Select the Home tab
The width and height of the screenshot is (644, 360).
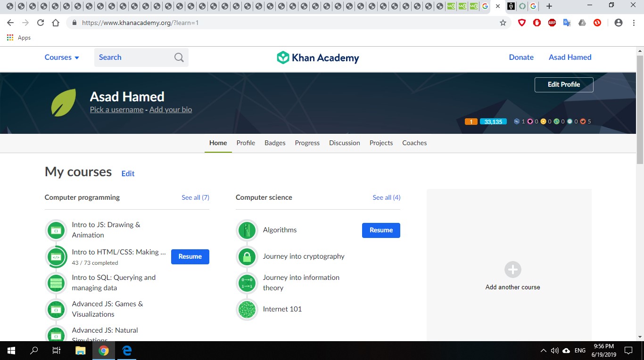pos(218,143)
